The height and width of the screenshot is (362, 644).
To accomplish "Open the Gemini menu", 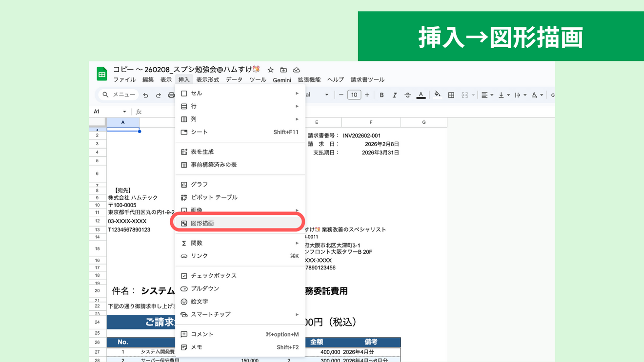I will click(x=282, y=80).
